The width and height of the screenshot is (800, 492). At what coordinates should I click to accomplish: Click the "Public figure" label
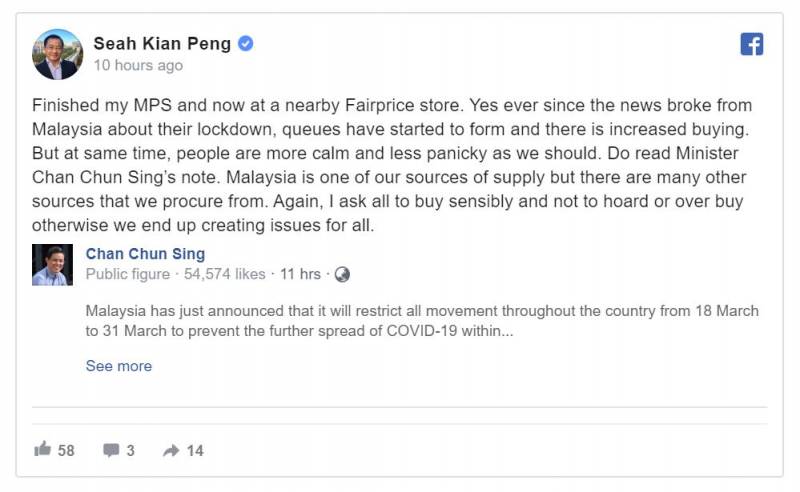click(127, 274)
